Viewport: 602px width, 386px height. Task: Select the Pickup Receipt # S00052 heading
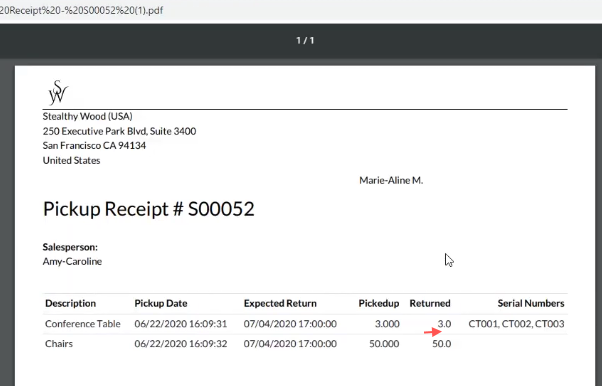point(149,209)
